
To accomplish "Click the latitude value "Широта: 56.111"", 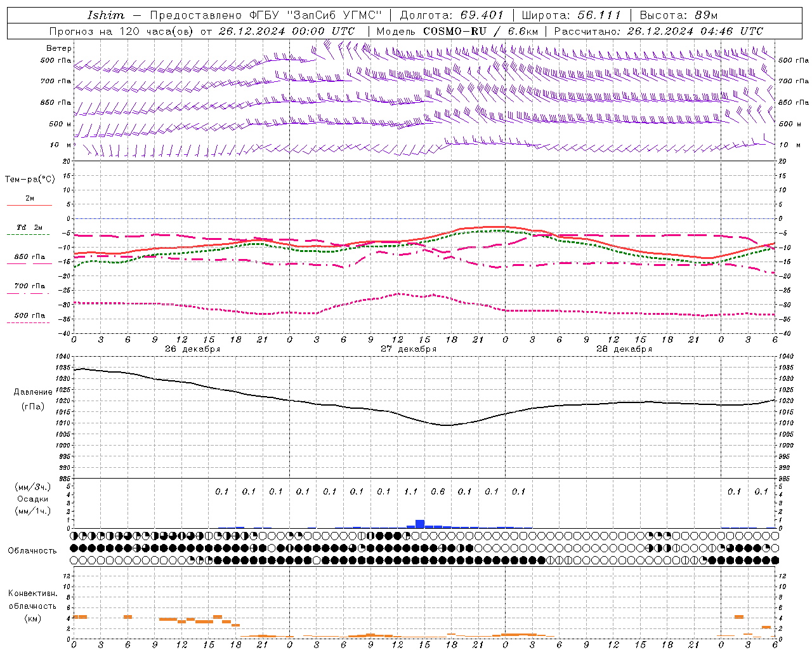I will pos(572,15).
